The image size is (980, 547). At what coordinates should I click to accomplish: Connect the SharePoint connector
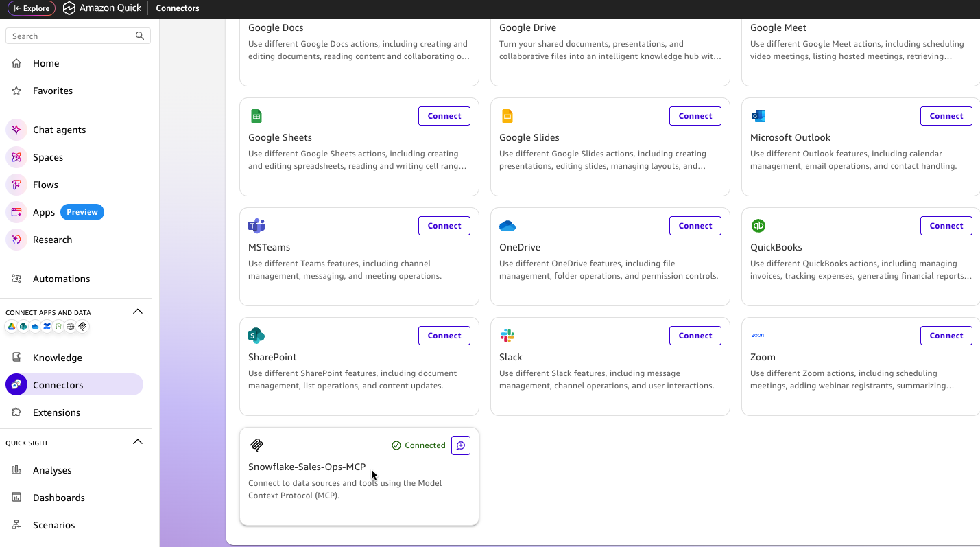click(x=444, y=336)
